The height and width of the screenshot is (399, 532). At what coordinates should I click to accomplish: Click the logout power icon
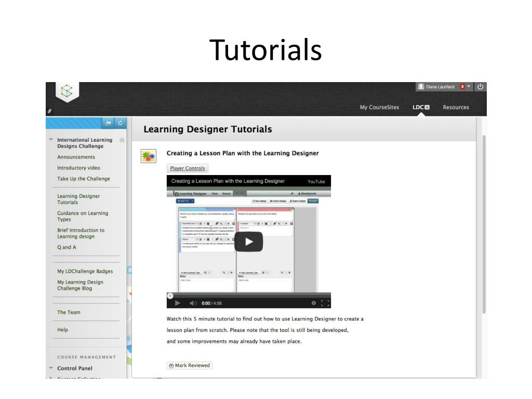481,87
